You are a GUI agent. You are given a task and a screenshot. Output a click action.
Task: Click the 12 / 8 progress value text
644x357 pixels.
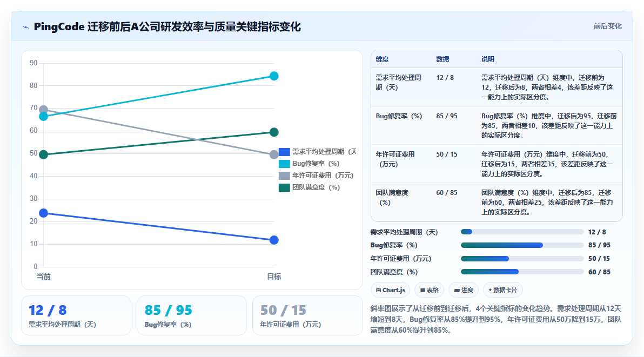tap(597, 232)
